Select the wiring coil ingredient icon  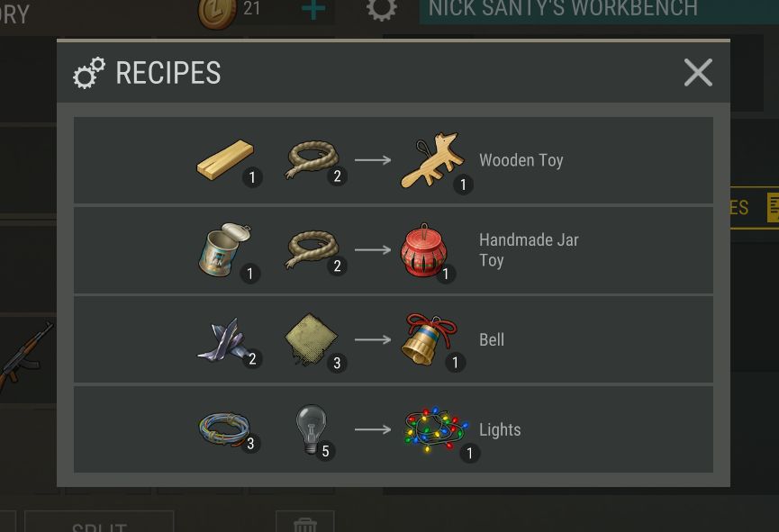point(224,428)
